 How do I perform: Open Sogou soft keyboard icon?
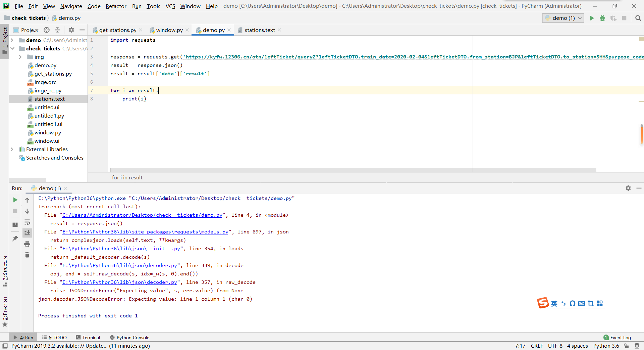(582, 303)
